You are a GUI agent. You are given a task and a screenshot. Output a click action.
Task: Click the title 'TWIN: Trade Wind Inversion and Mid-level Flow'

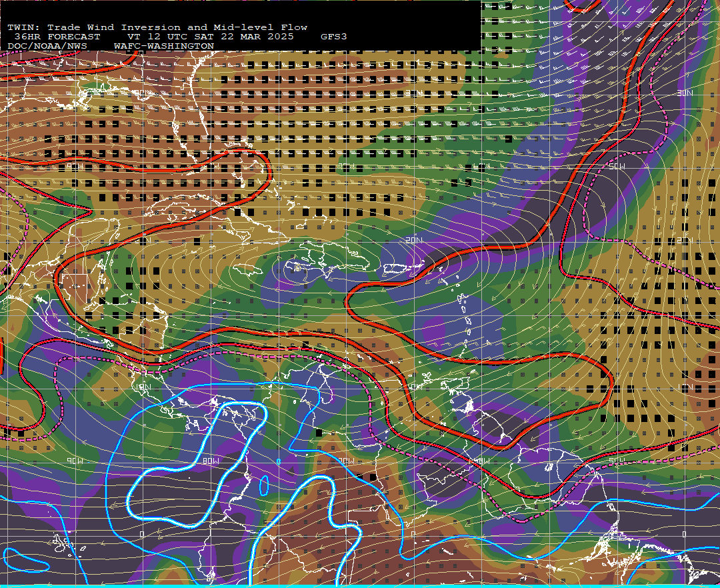(157, 27)
